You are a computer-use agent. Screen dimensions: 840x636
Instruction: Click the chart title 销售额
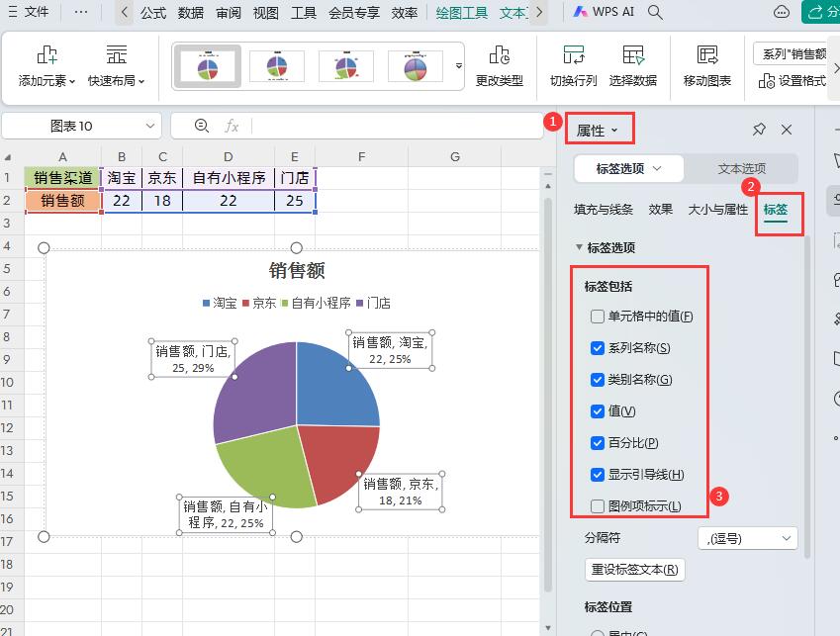[x=297, y=270]
